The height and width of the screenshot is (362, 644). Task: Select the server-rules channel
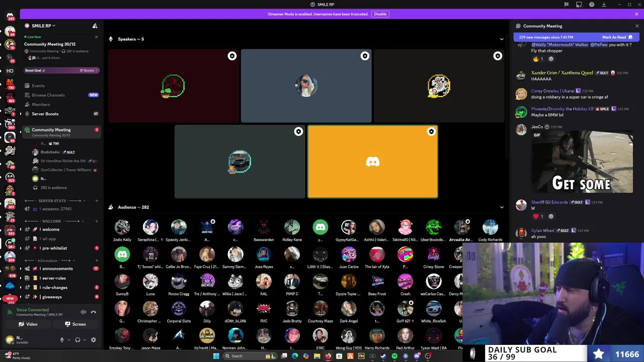pyautogui.click(x=61, y=278)
